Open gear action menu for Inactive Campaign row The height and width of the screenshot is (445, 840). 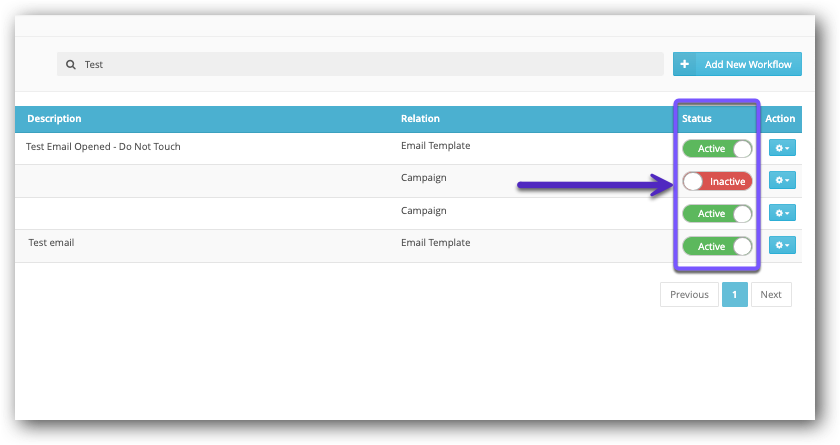(782, 180)
